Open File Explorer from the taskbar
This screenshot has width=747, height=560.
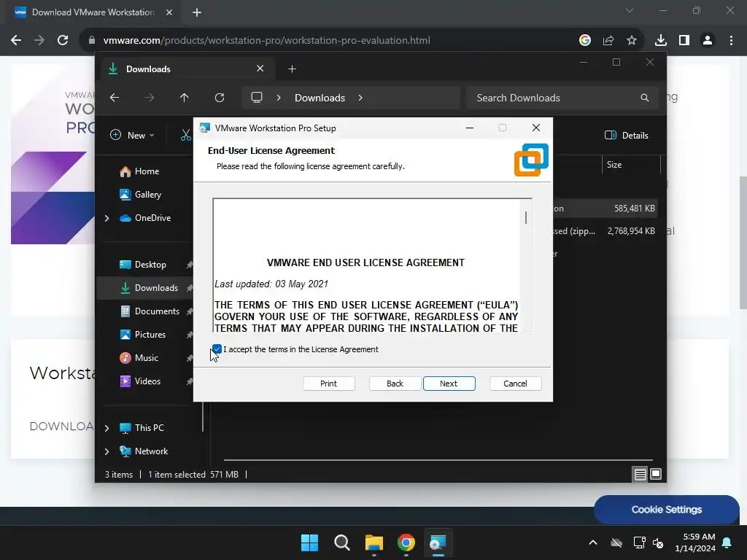coord(374,542)
